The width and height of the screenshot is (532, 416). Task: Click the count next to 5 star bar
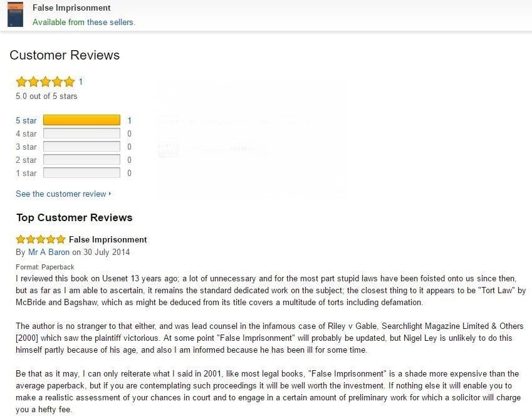click(129, 120)
